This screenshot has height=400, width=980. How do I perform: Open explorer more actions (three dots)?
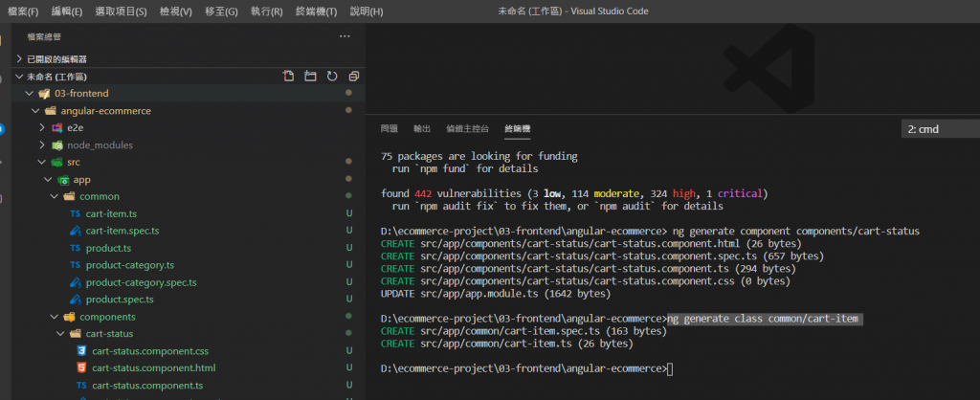tap(345, 37)
